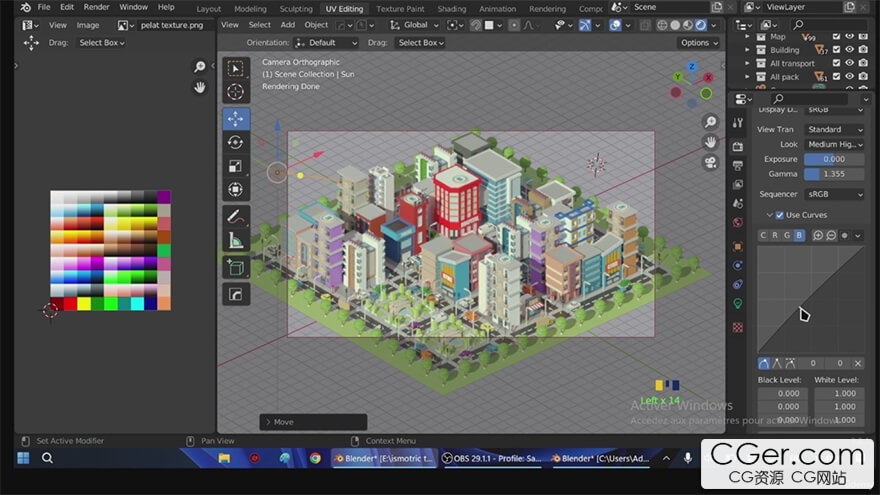Hide the Building collection in viewport
Viewport: 880px width, 495px height.
point(850,50)
